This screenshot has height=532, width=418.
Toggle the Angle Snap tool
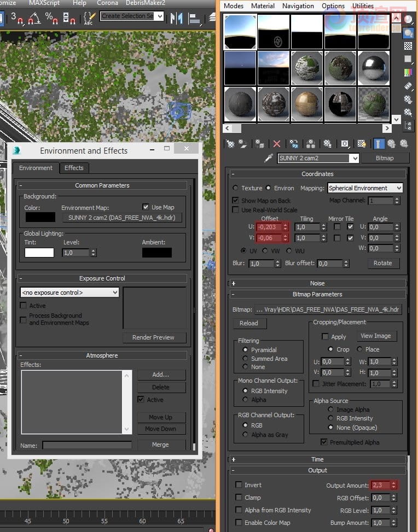coord(34,17)
